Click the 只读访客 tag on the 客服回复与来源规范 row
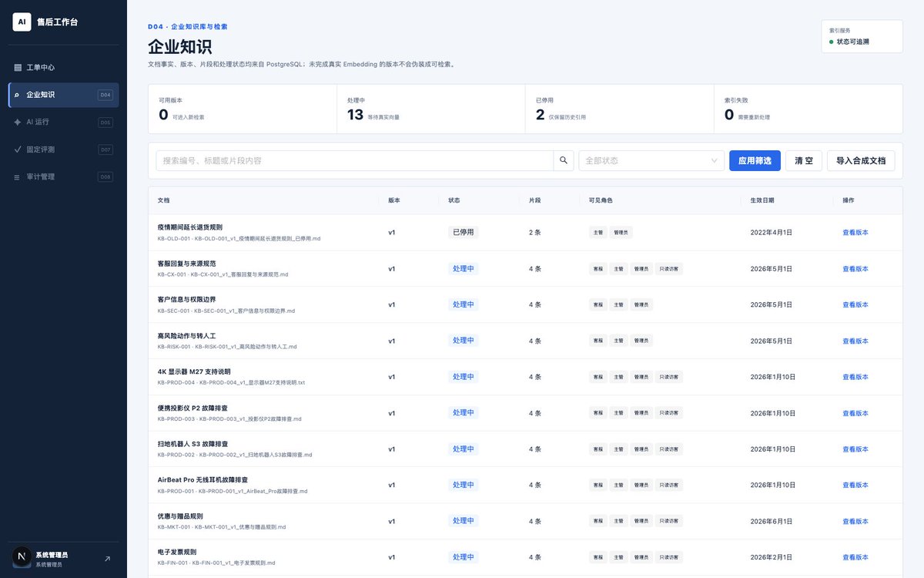Screen dimensions: 924x578 pos(668,269)
